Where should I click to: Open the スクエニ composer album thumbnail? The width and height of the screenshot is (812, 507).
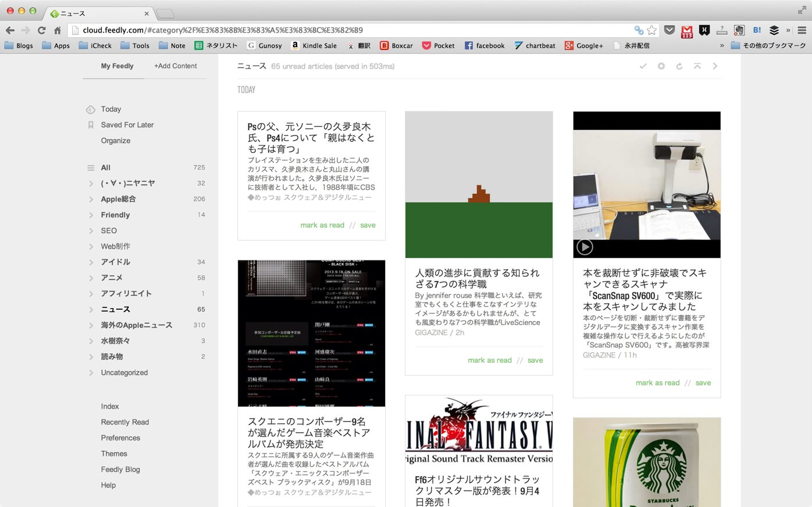(311, 333)
